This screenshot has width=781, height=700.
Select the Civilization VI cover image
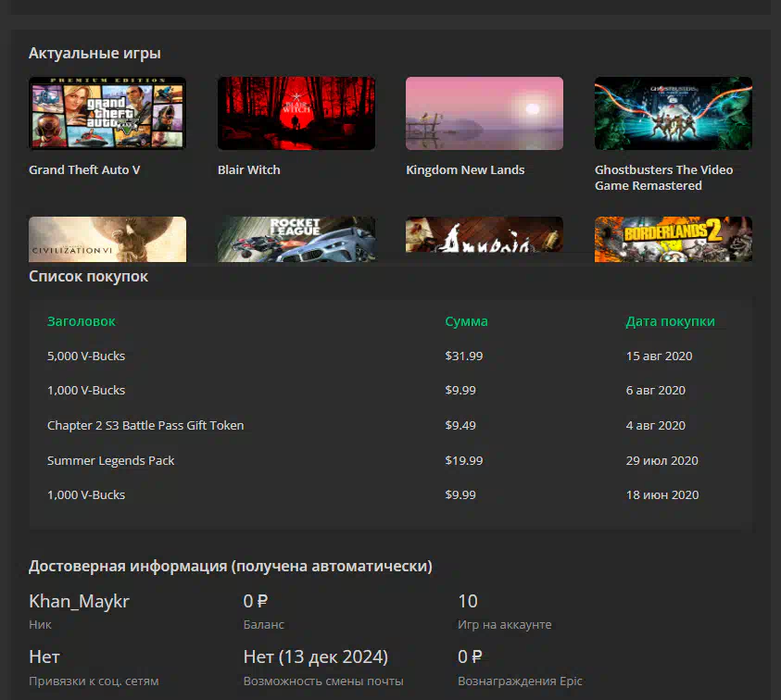(107, 239)
